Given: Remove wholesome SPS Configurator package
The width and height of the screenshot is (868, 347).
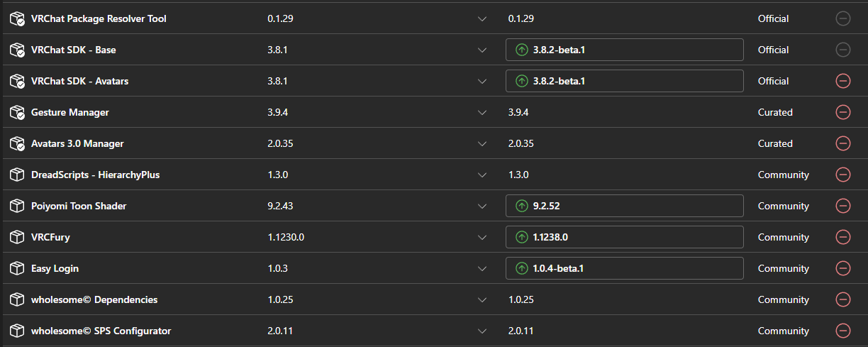Looking at the screenshot, I should point(843,331).
